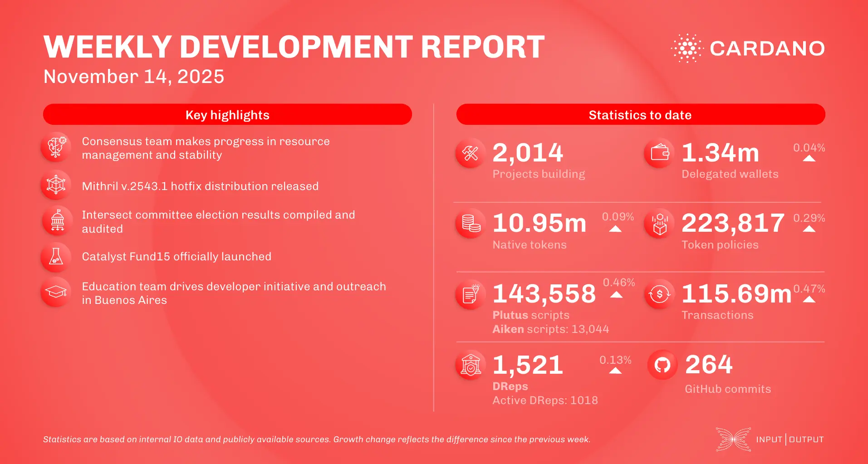Screen dimensions: 868x464
Task: Click the GitHub logo next to commits count
Action: (x=663, y=364)
